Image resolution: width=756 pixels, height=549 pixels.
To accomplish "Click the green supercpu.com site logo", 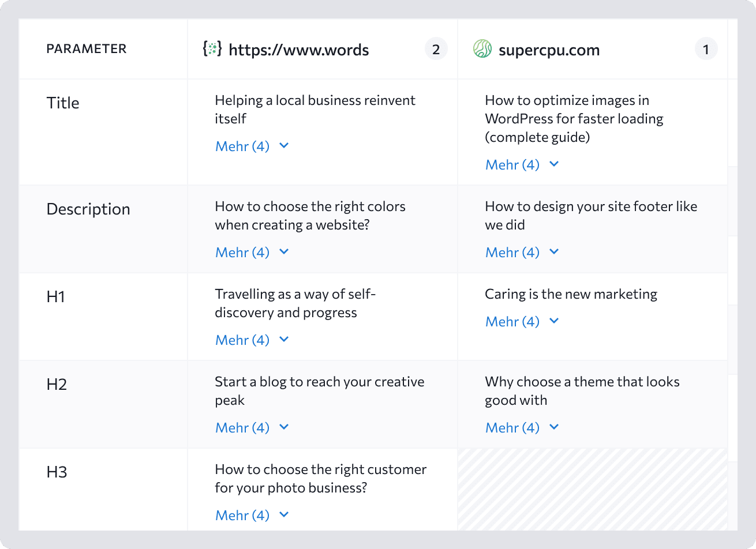I will [482, 49].
